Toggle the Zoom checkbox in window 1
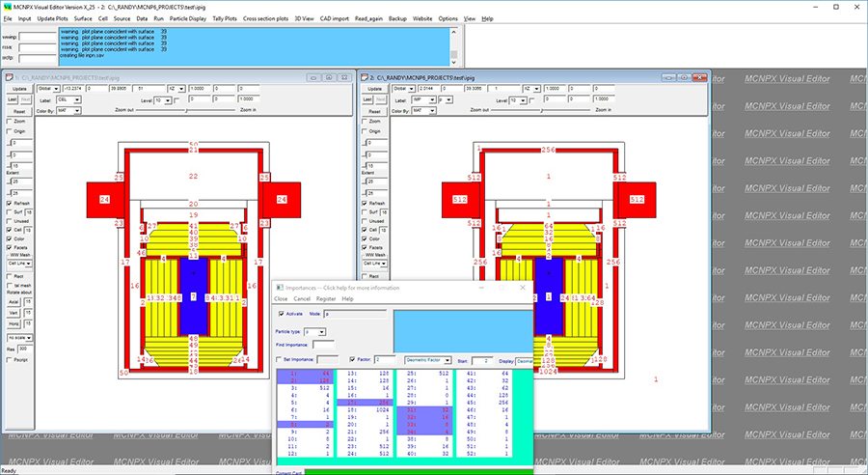This screenshot has height=475, width=868. 10,121
